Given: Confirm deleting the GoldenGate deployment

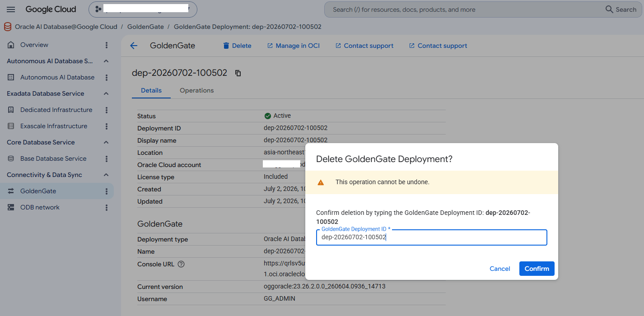Looking at the screenshot, I should pos(537,269).
